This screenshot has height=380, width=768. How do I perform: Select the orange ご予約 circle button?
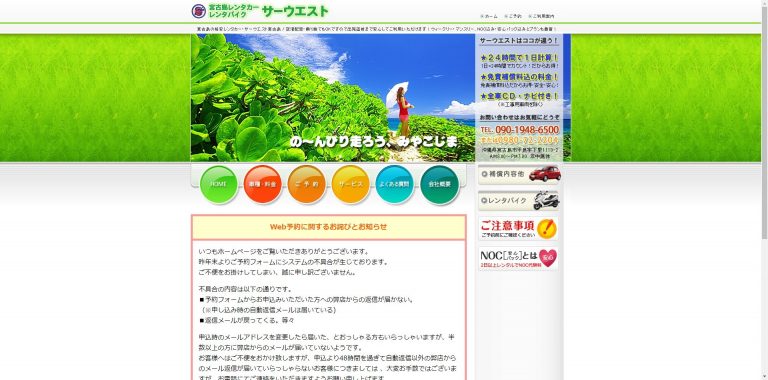[307, 185]
